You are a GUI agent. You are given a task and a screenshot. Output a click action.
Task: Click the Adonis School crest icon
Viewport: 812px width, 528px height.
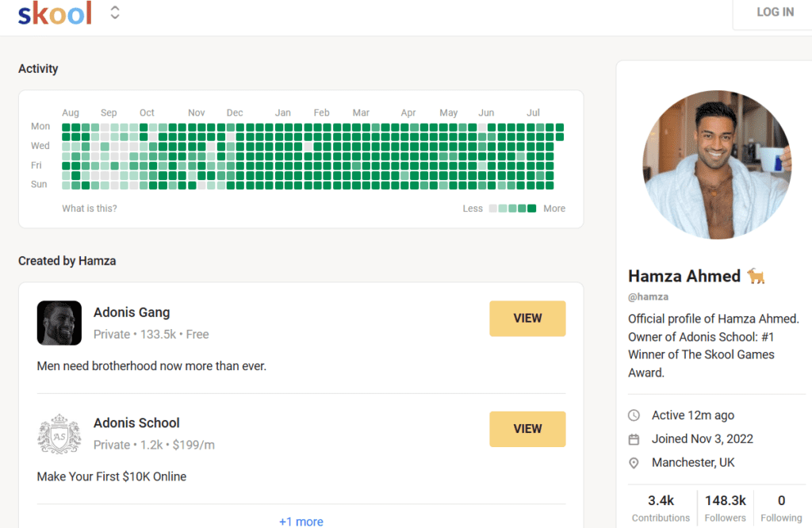[x=59, y=434]
